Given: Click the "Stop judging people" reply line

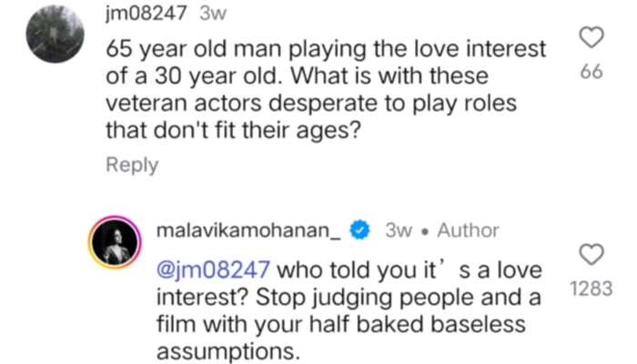Looking at the screenshot, I should (x=349, y=298).
